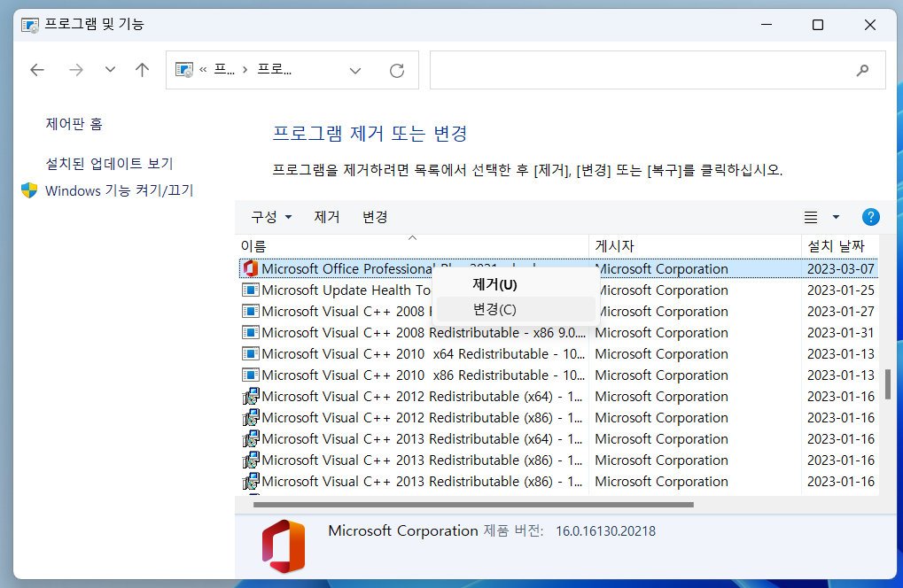Click the Windows features shield icon
Screen dimensions: 903x588
coord(29,190)
